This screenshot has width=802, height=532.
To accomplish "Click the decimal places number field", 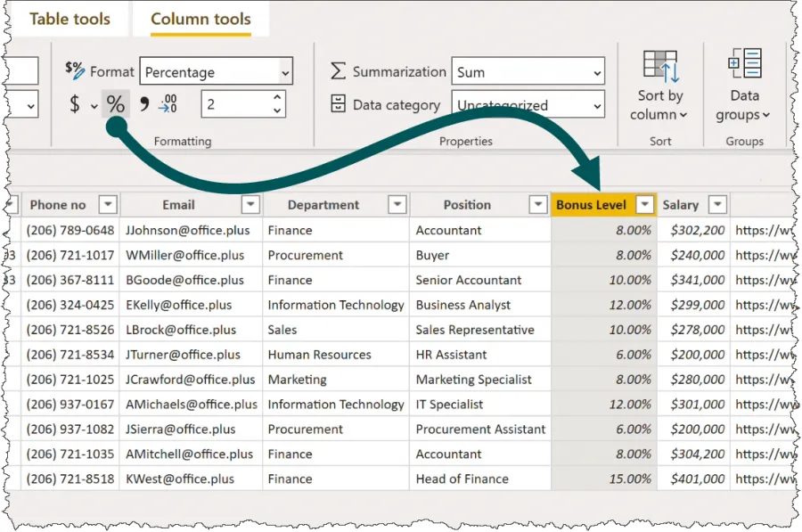I will tap(233, 104).
